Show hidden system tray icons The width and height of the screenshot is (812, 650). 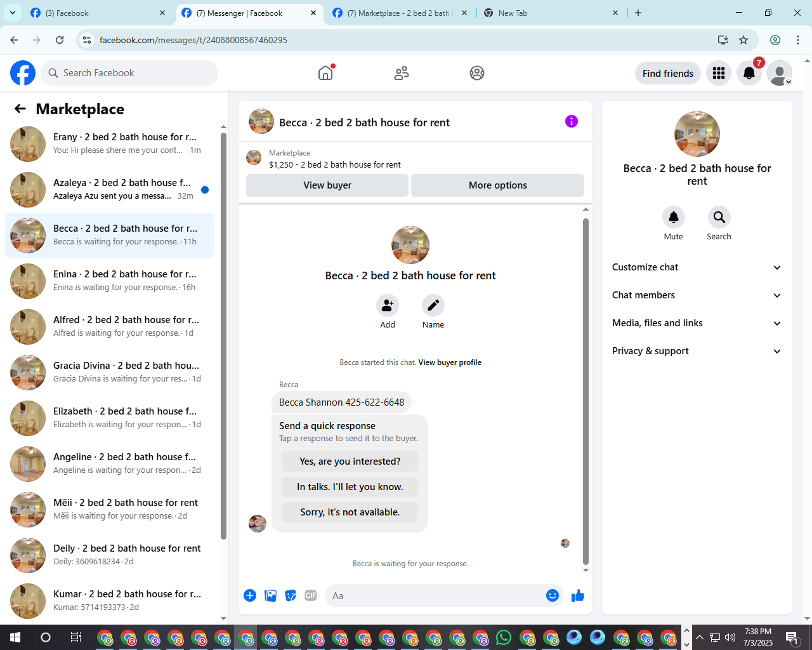click(700, 637)
